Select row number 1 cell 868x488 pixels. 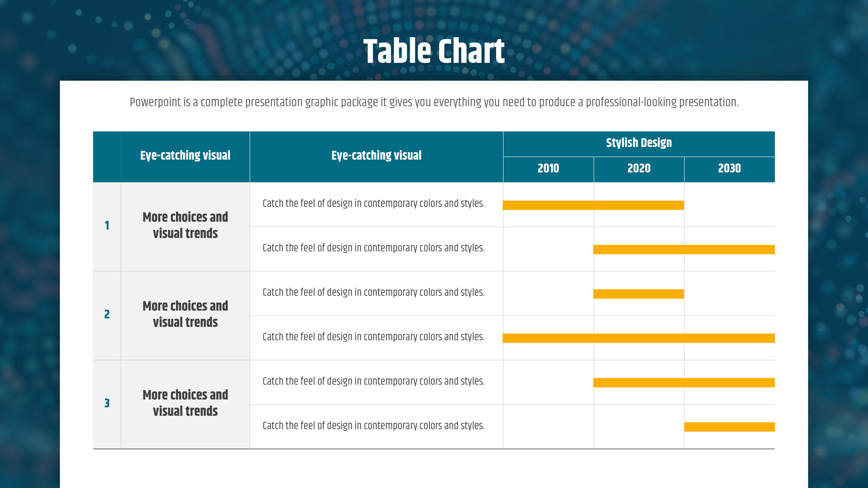(x=107, y=225)
